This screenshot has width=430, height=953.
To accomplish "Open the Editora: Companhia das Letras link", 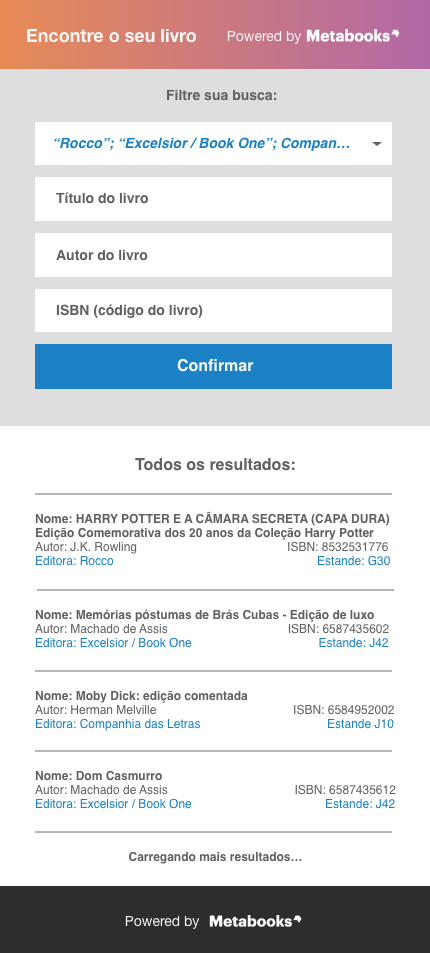I will [x=117, y=724].
